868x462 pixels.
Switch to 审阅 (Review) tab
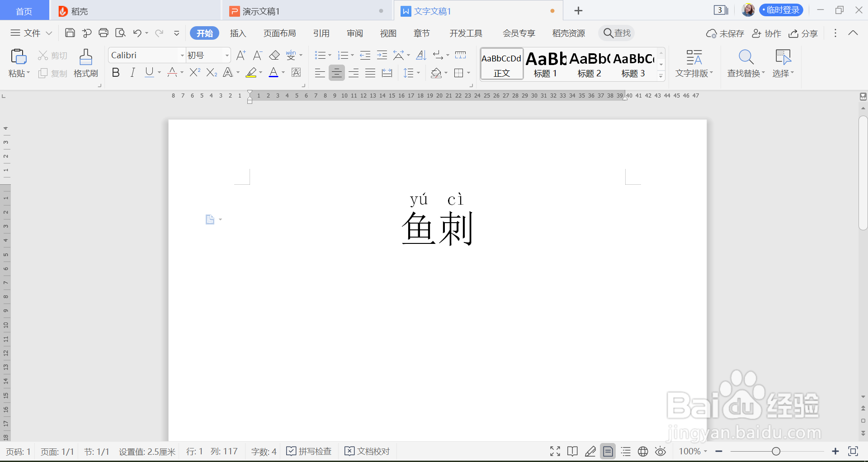pyautogui.click(x=355, y=33)
